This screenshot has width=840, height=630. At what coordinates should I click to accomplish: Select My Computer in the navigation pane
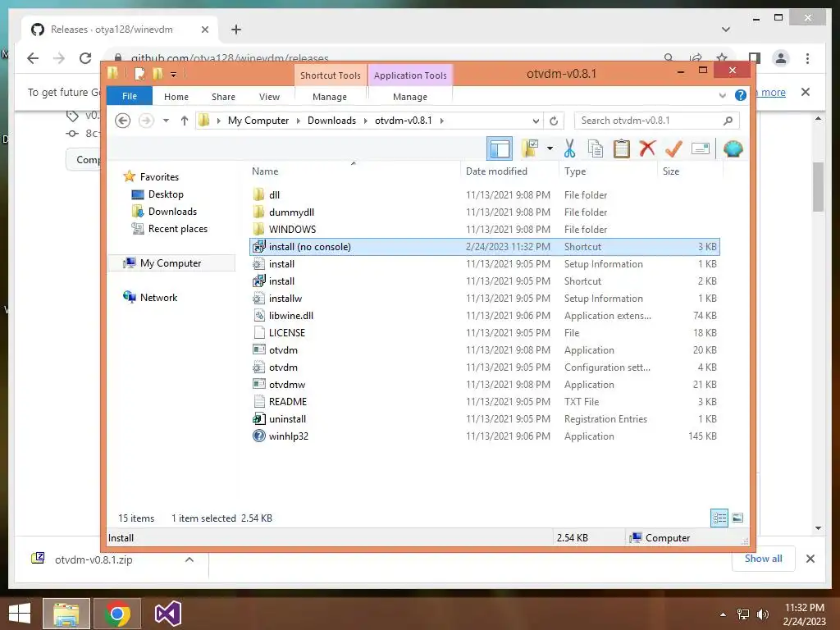[171, 263]
